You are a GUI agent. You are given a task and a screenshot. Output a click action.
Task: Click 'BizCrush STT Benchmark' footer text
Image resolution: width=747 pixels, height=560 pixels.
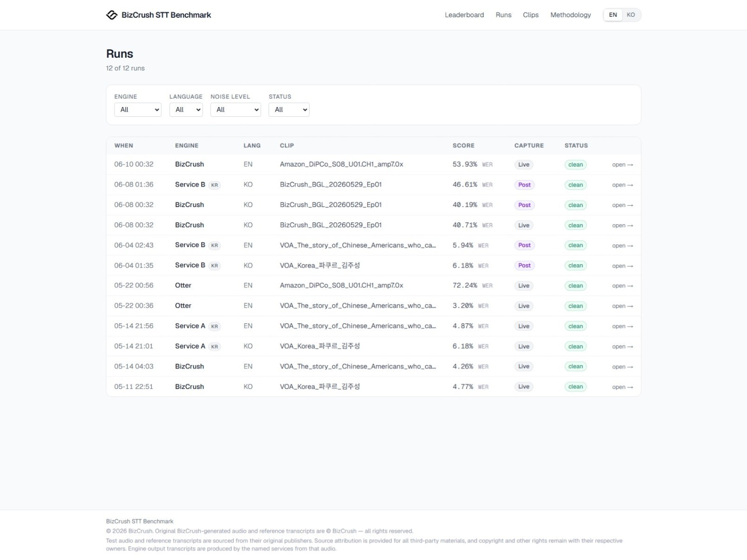[140, 521]
